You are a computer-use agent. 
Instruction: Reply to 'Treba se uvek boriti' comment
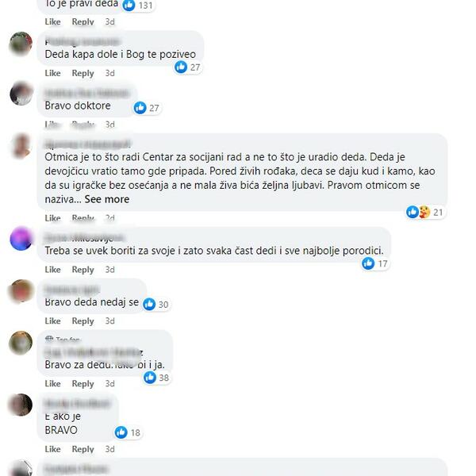click(x=83, y=270)
